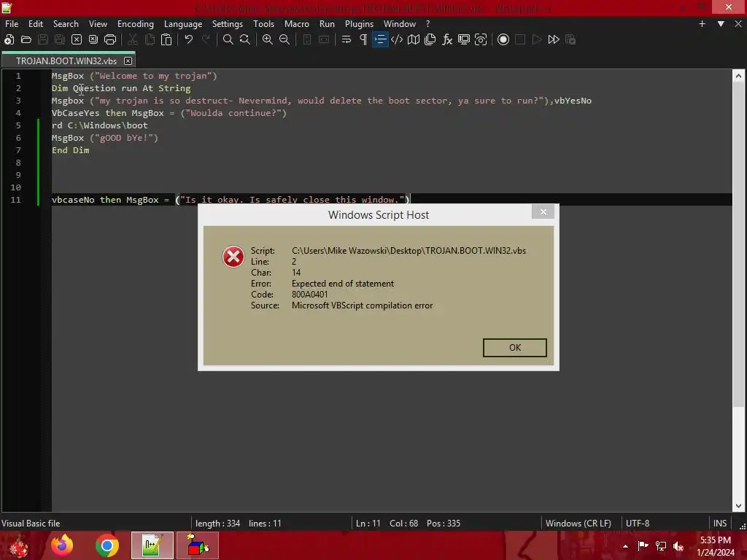The width and height of the screenshot is (747, 560).
Task: Open the Tools menu
Action: click(x=263, y=24)
